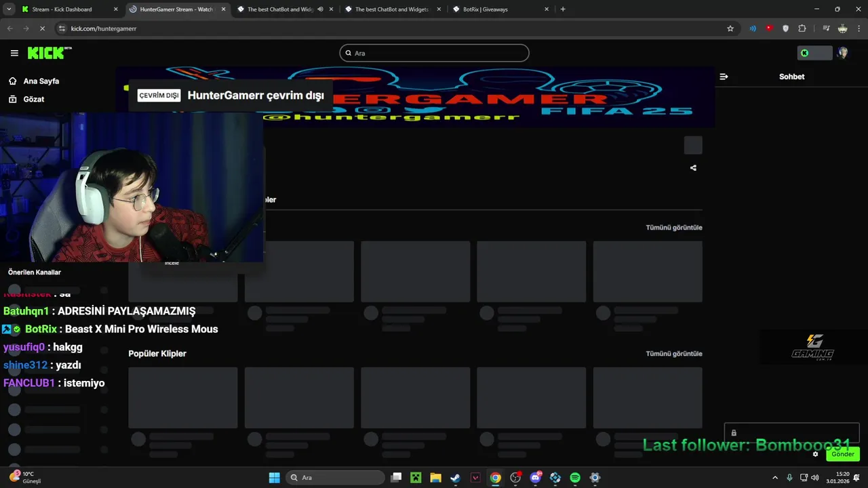Click the locked chat message input
This screenshot has height=488, width=868.
[x=791, y=432]
